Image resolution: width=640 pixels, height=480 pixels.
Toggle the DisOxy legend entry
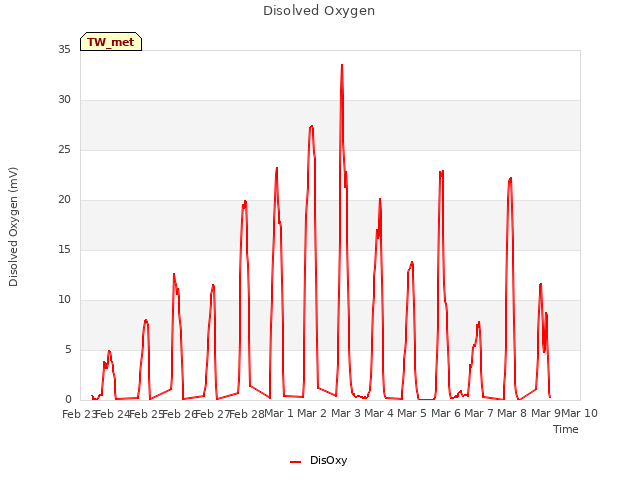[318, 460]
